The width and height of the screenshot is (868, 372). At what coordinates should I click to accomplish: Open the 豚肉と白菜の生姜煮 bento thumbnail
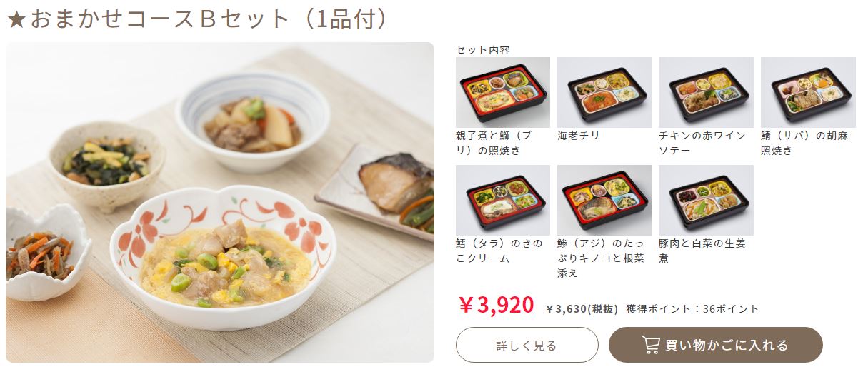coord(706,200)
